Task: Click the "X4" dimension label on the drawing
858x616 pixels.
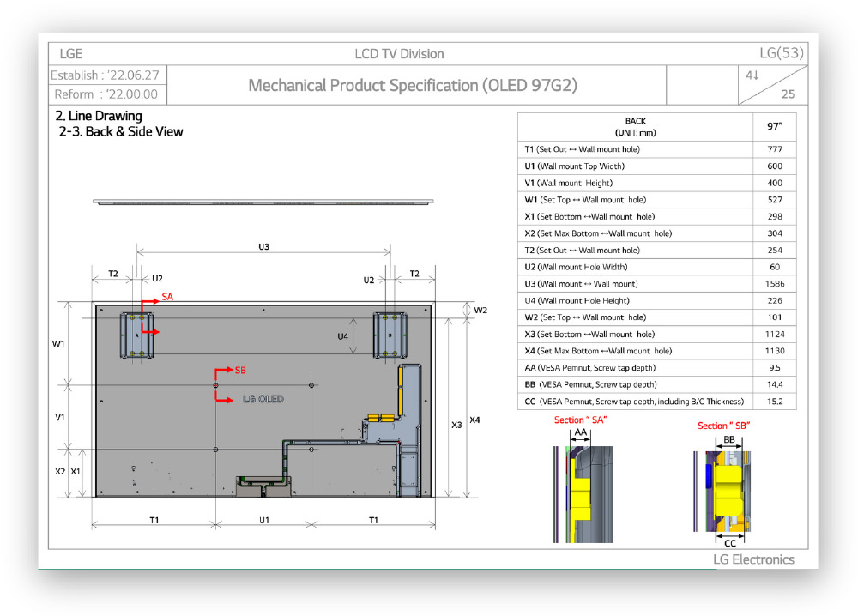Action: point(474,420)
